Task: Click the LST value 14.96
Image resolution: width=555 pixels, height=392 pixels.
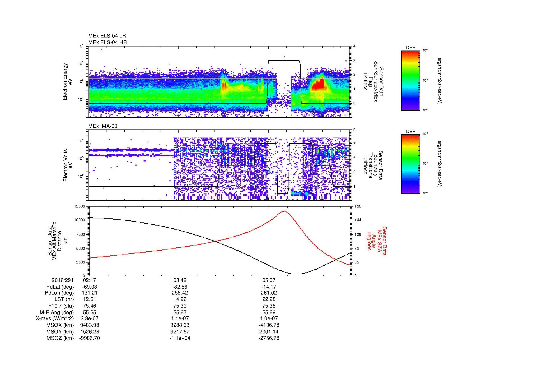Action: pos(180,299)
